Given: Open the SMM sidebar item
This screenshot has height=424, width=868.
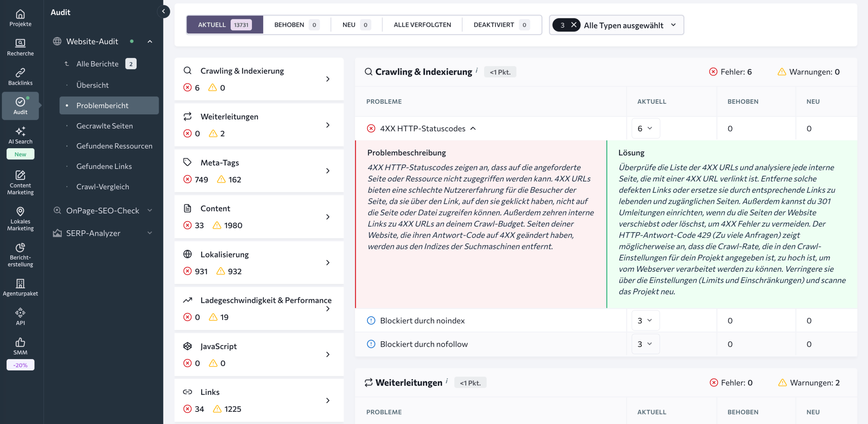Looking at the screenshot, I should [20, 346].
